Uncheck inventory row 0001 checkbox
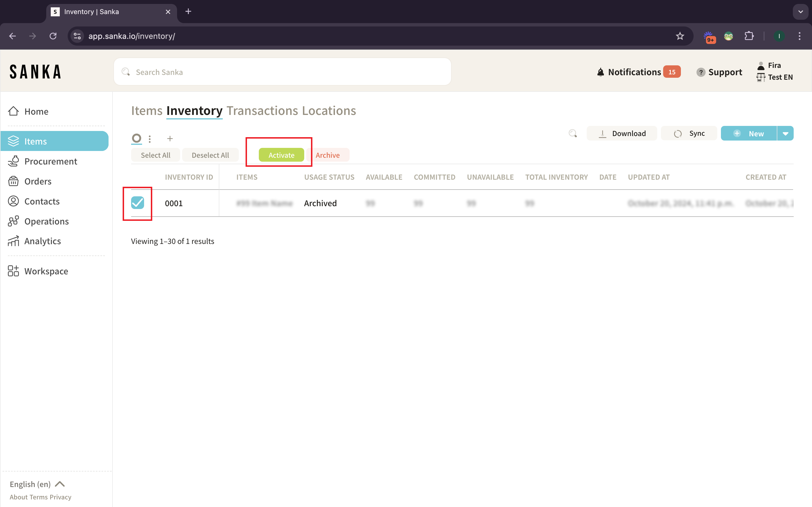This screenshot has height=507, width=812. pos(138,203)
